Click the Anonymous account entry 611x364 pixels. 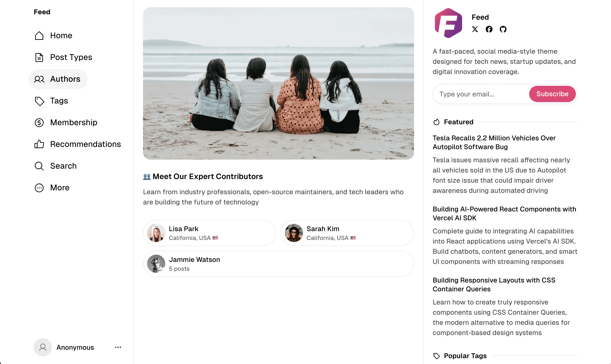(x=75, y=347)
